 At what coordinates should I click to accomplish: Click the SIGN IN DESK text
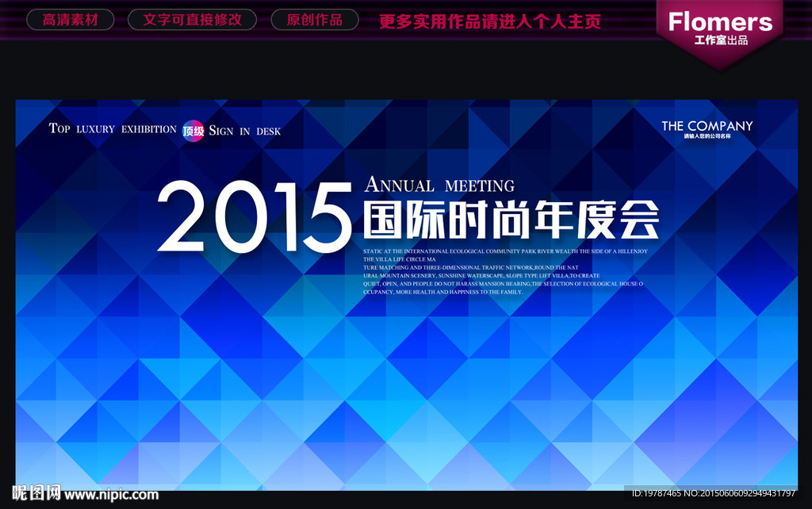244,131
